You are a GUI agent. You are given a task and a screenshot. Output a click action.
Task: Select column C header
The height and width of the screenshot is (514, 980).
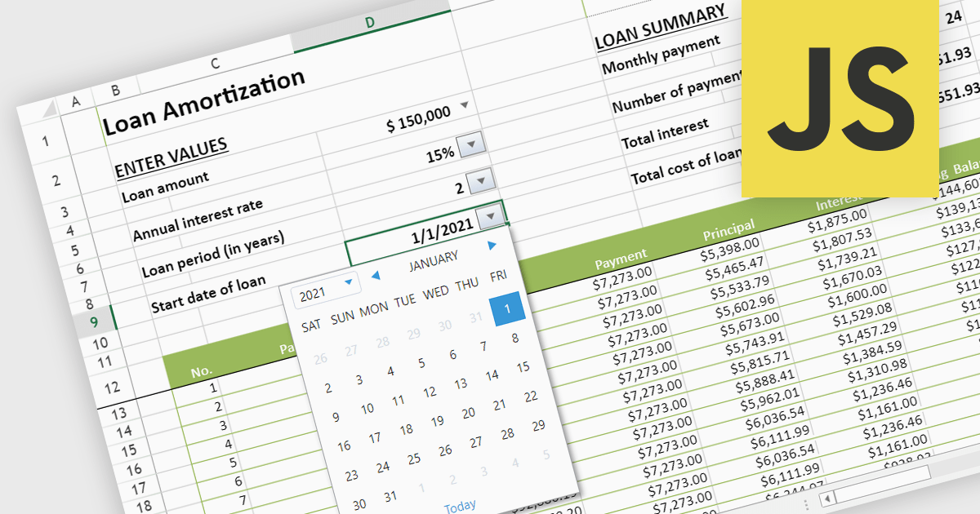(215, 64)
